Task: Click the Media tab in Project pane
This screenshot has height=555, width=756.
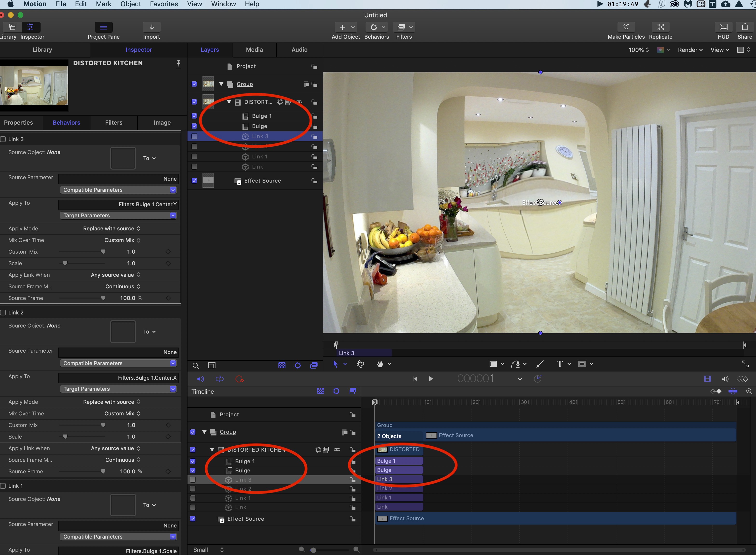Action: pos(254,50)
